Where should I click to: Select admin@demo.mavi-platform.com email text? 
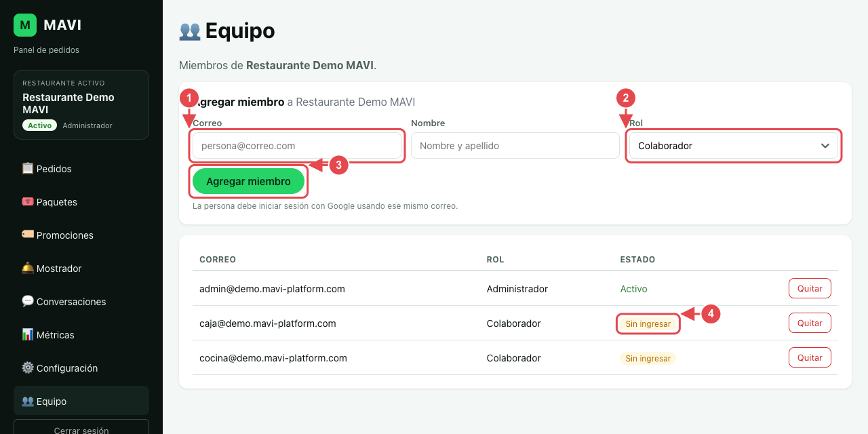pos(272,289)
